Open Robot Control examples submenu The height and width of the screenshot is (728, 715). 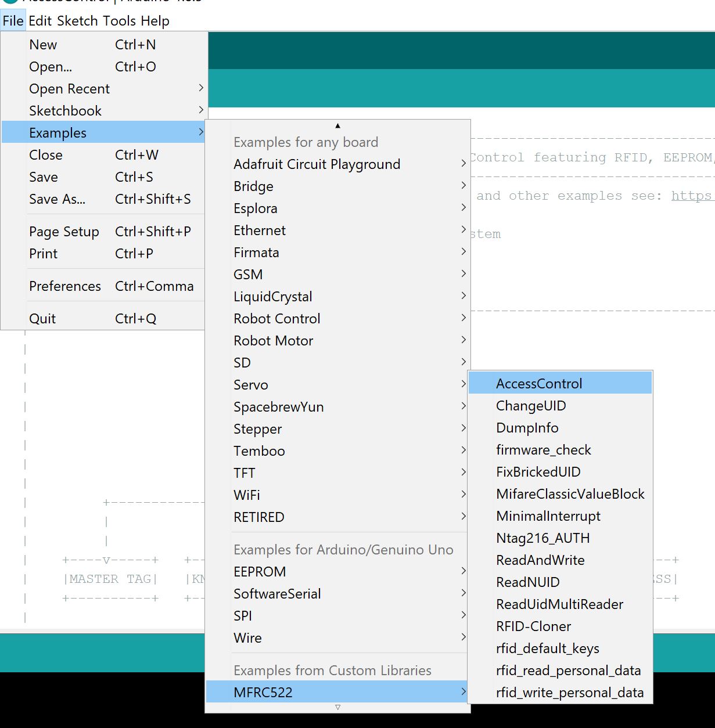pos(337,319)
